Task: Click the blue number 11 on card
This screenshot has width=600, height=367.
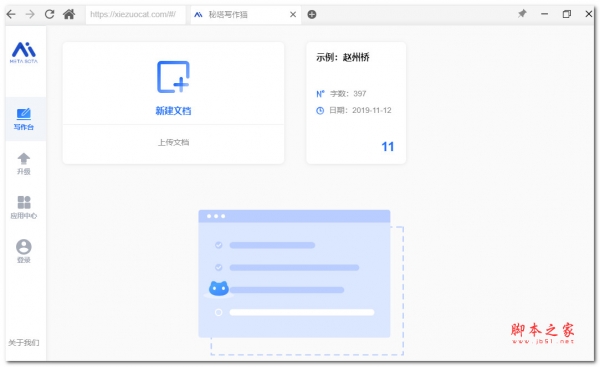Action: click(388, 147)
